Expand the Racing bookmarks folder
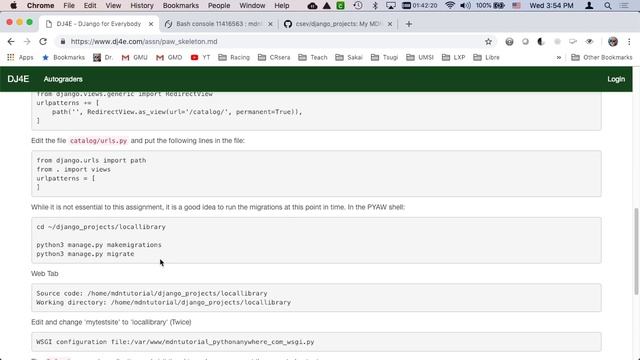The width and height of the screenshot is (640, 360). pos(234,58)
